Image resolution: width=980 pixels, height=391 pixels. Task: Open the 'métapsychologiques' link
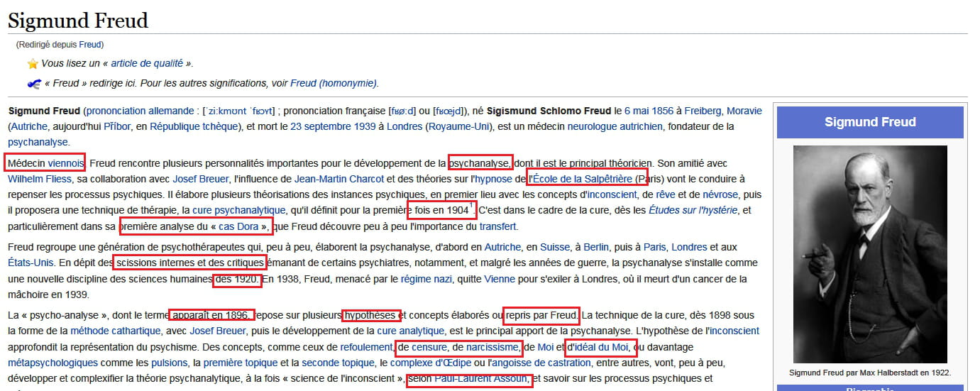point(53,363)
